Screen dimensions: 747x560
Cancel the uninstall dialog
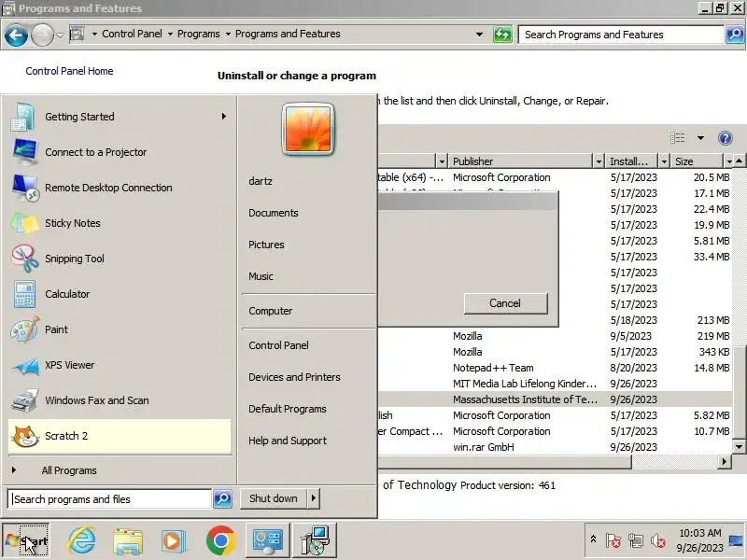(x=505, y=303)
